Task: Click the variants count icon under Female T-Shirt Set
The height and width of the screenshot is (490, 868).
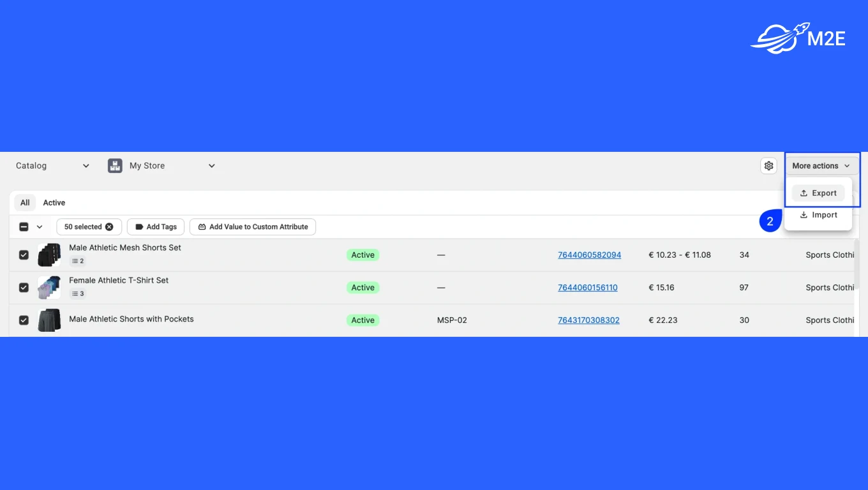Action: tap(78, 293)
